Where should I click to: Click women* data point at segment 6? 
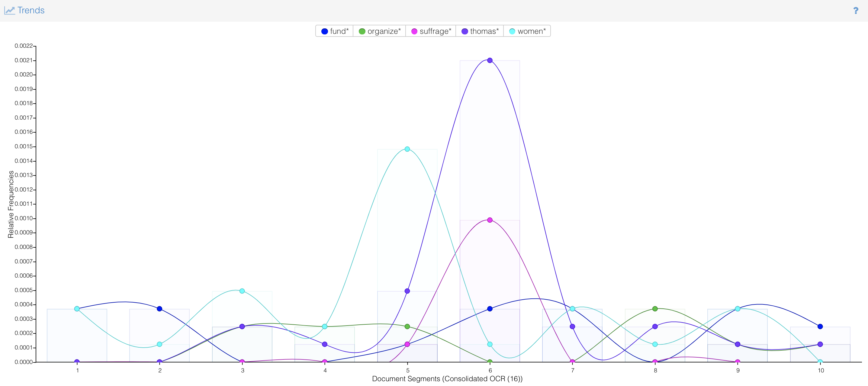[x=490, y=344]
